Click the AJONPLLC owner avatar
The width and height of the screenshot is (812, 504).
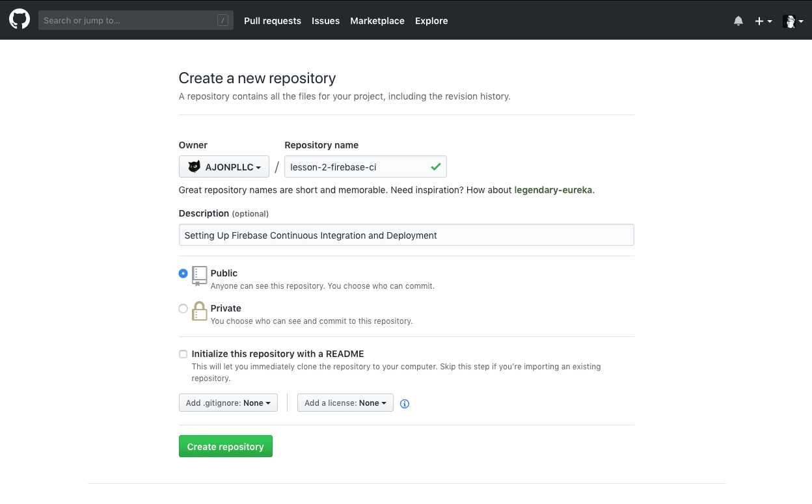194,167
